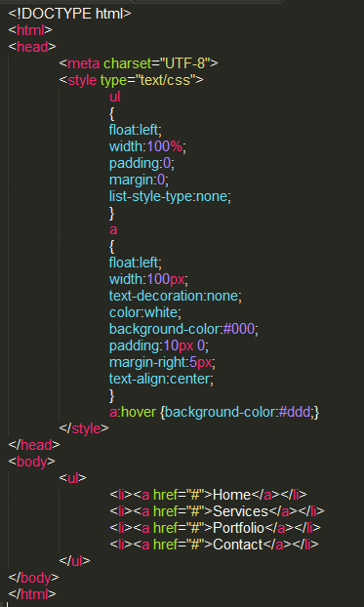Click the 'background-color:#000;' line
Viewport: 364px width, 607px height.
point(183,330)
